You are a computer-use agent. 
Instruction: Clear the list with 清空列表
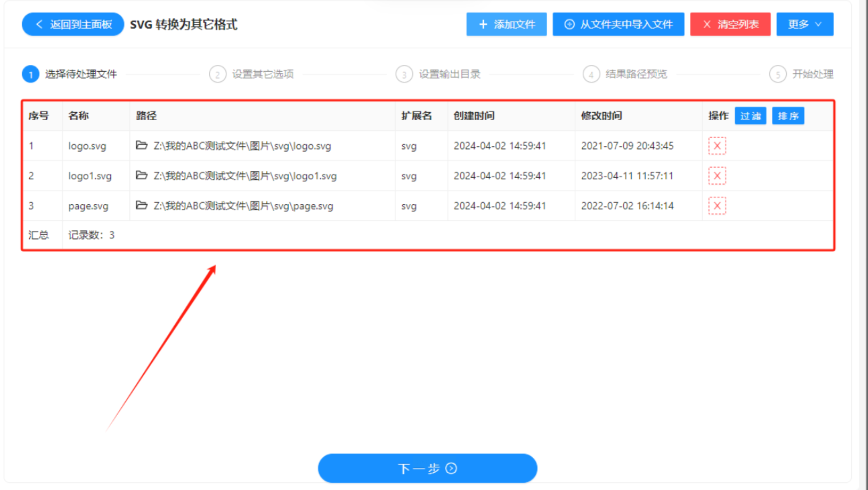point(730,24)
